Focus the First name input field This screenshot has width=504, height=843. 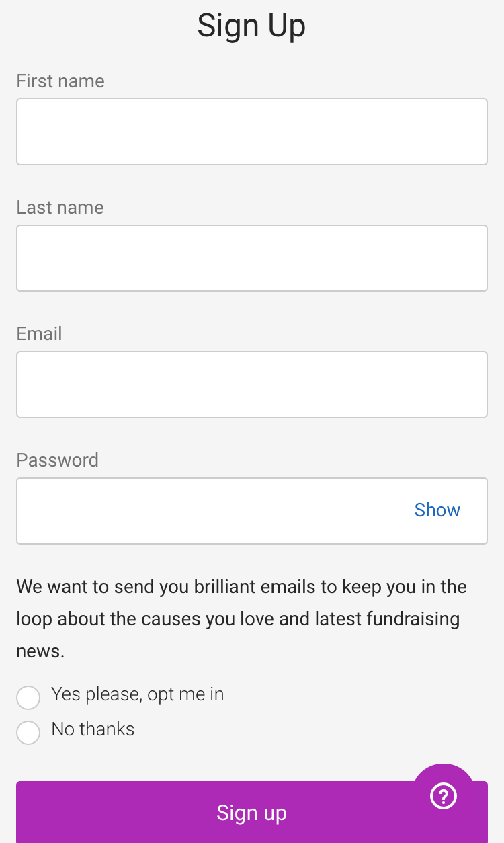251,132
